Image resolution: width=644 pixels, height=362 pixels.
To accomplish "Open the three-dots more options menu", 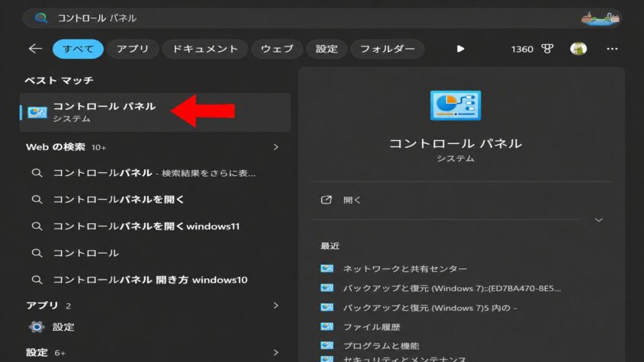I will point(612,49).
